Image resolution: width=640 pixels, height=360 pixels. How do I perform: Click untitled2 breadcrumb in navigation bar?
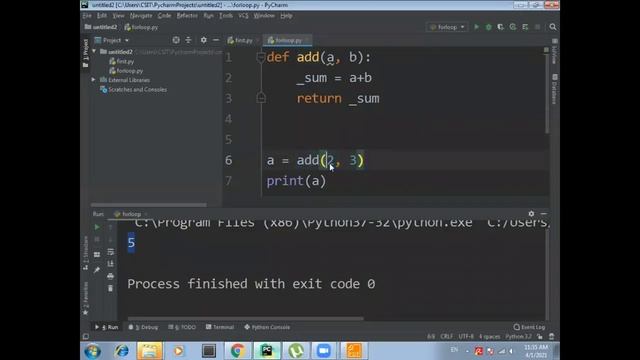coord(101,27)
